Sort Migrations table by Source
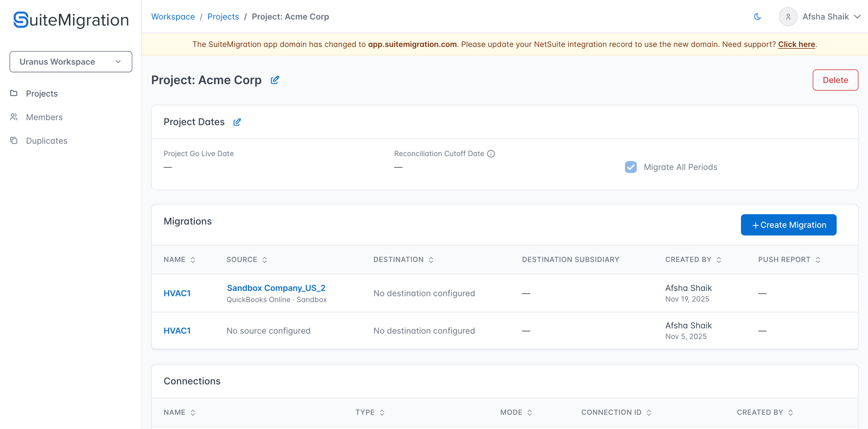 pyautogui.click(x=264, y=260)
